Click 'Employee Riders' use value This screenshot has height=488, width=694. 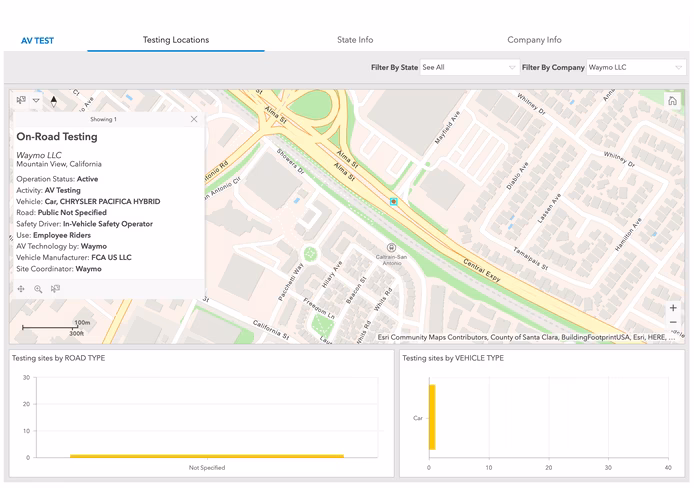62,235
